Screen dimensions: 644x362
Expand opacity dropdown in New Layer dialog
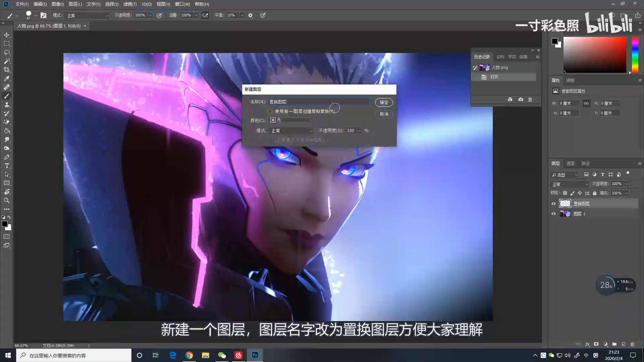tap(360, 131)
